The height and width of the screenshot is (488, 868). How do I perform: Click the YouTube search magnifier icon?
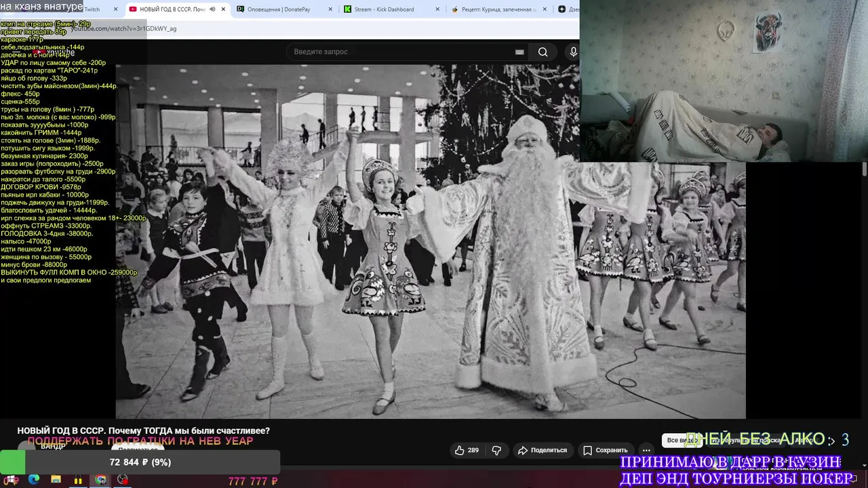pyautogui.click(x=543, y=52)
